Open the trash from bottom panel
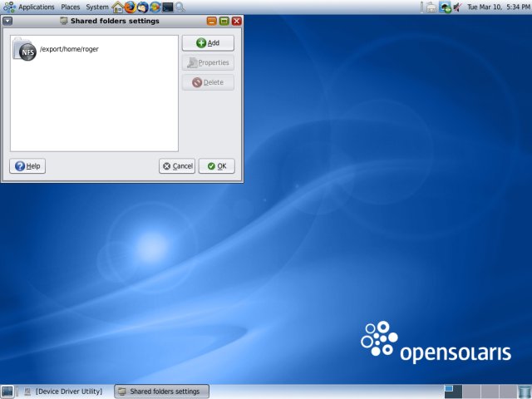The image size is (532, 399). [525, 392]
